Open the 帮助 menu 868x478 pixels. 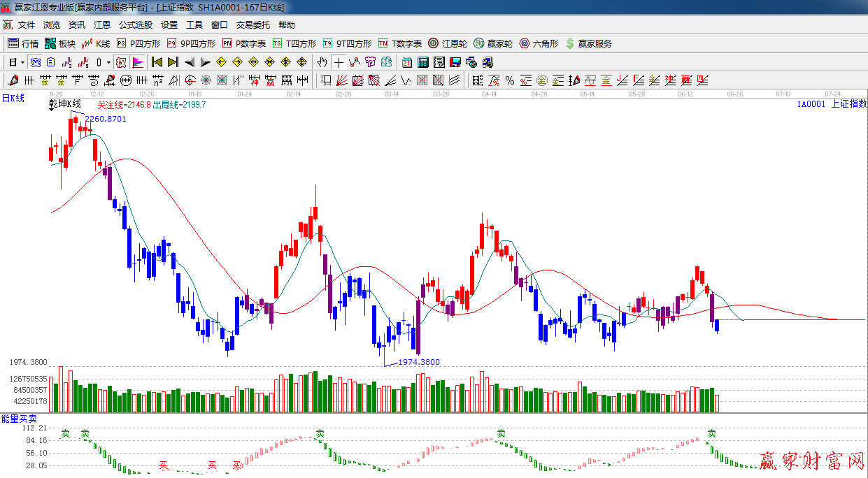tap(287, 25)
